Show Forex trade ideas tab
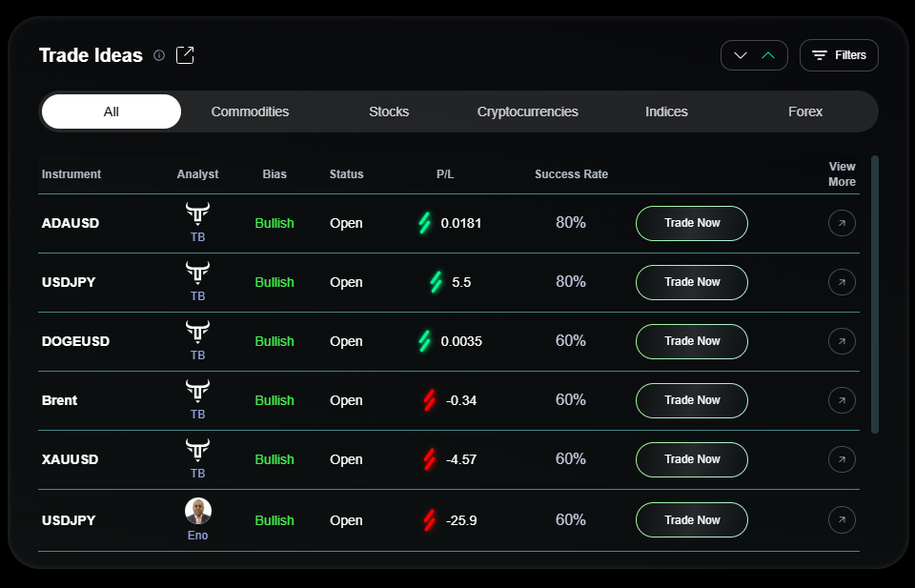Screen dimensions: 915x588 [804, 112]
